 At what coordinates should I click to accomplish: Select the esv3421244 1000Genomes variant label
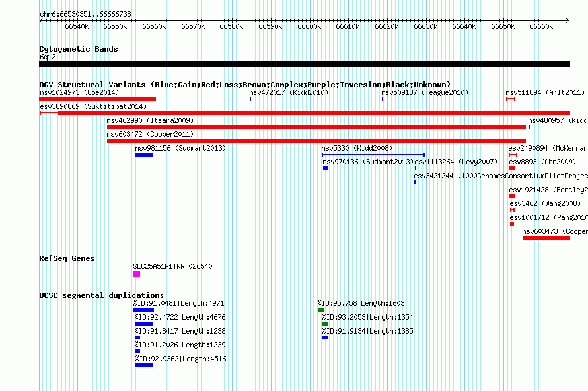coord(501,176)
